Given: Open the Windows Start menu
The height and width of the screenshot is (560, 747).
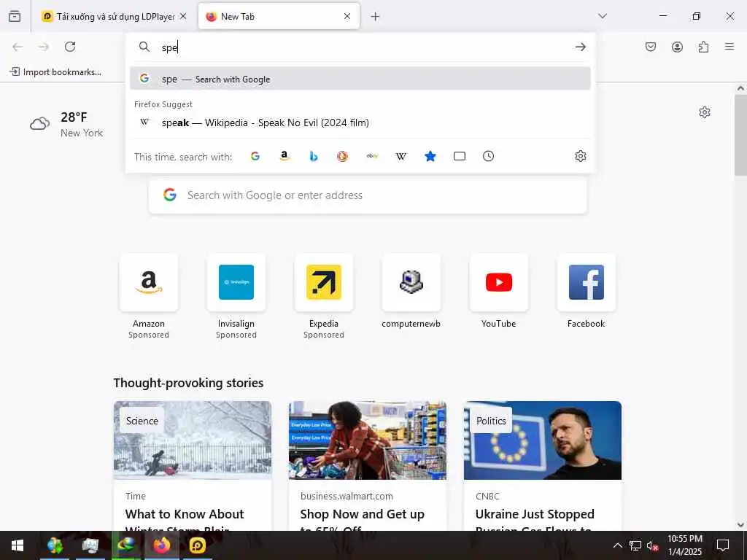Looking at the screenshot, I should pos(18,545).
